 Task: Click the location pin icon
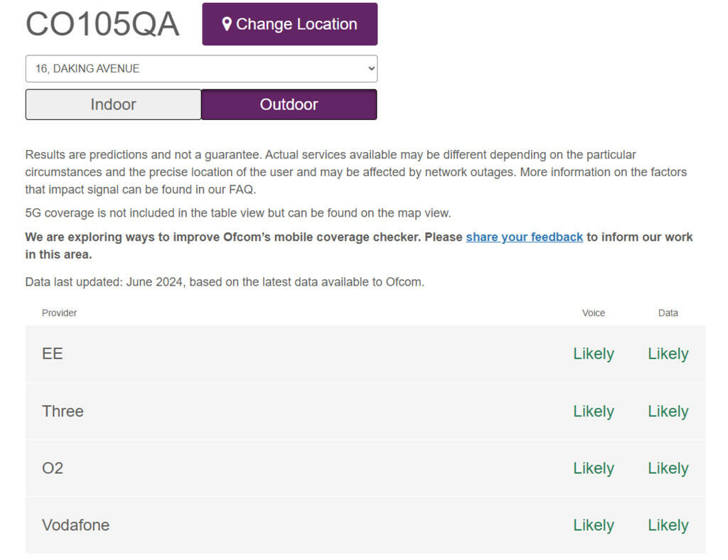[227, 24]
